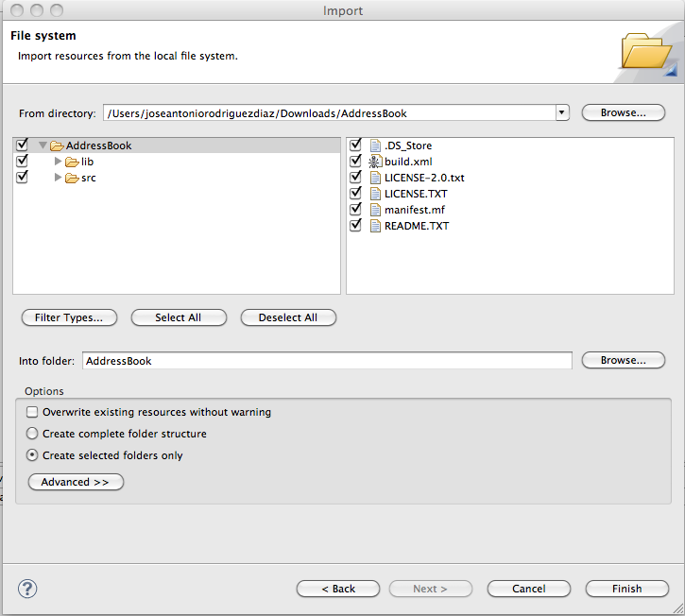Go back with the < Back button
685x616 pixels.
tap(338, 589)
